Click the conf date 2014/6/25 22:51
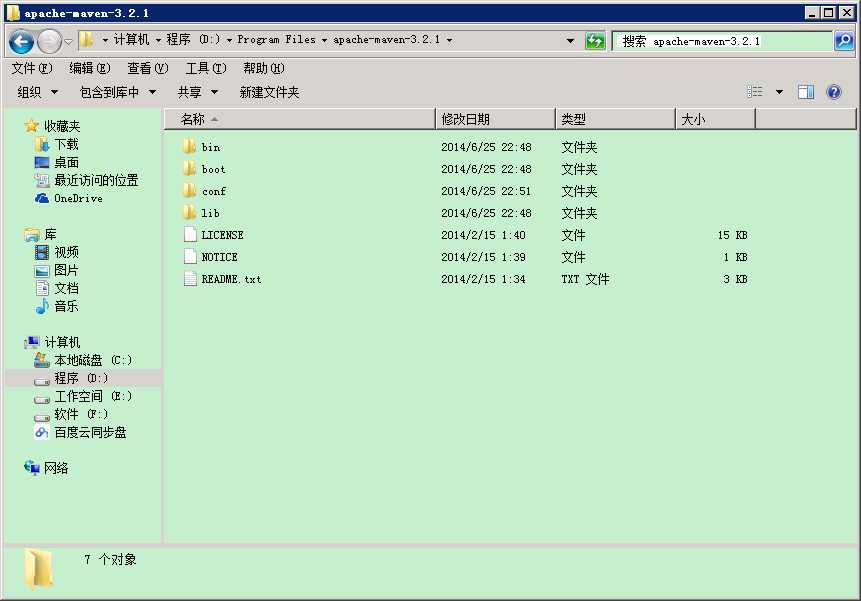 pyautogui.click(x=486, y=191)
